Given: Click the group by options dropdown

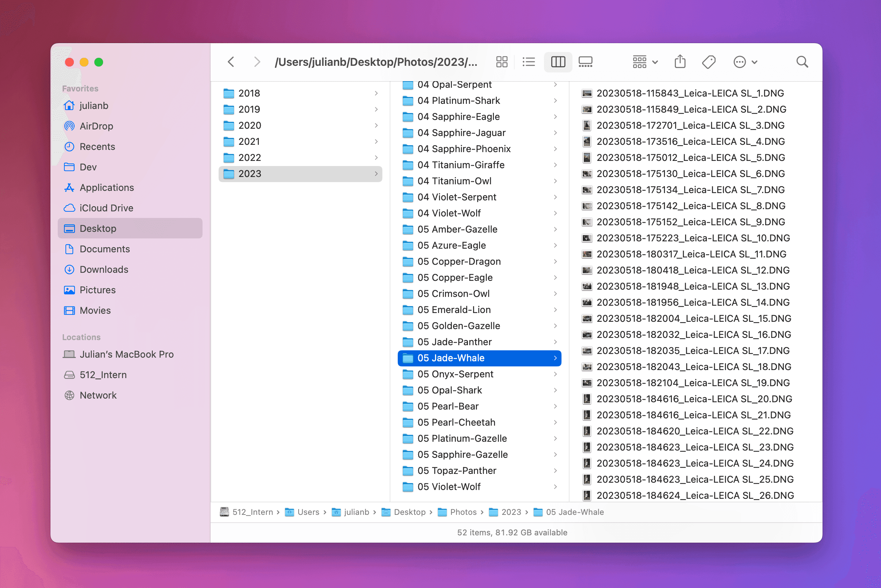Looking at the screenshot, I should pos(644,62).
